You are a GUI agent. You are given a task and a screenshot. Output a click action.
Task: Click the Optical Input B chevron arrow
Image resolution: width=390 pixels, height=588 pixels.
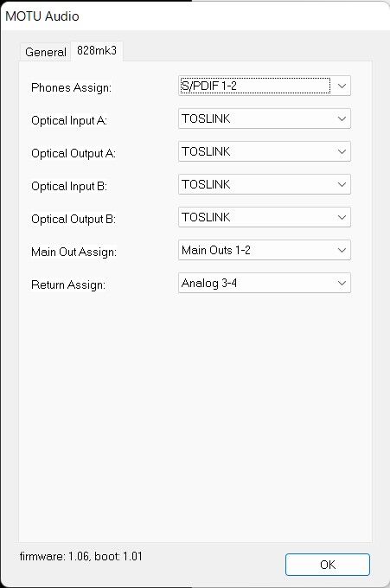click(x=342, y=184)
